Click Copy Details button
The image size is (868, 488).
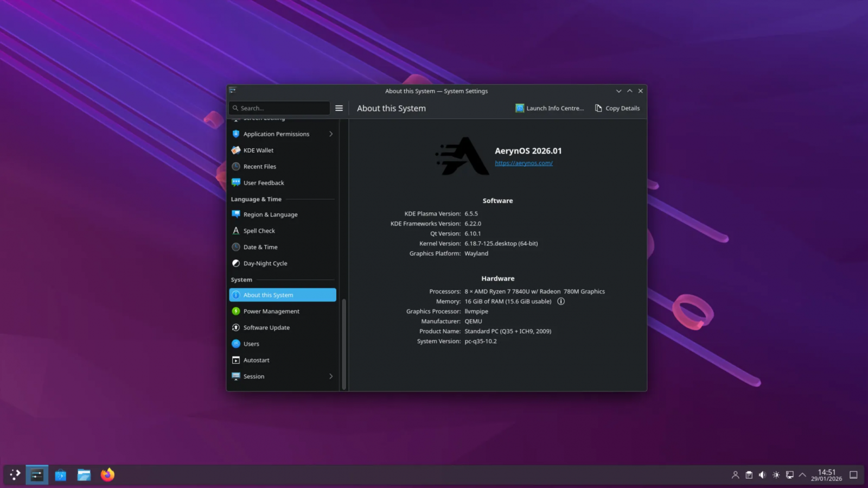[x=617, y=108]
